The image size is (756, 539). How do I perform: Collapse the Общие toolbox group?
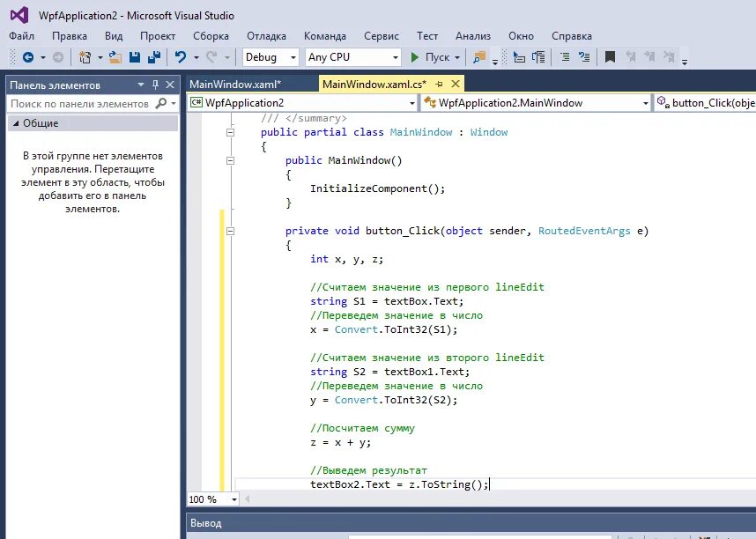pos(16,123)
